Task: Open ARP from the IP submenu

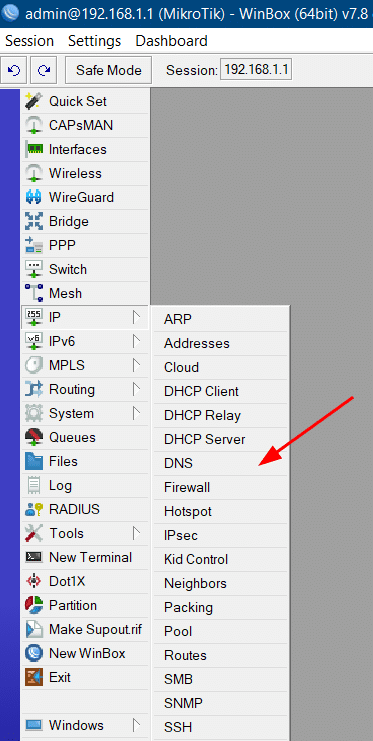Action: click(221, 319)
